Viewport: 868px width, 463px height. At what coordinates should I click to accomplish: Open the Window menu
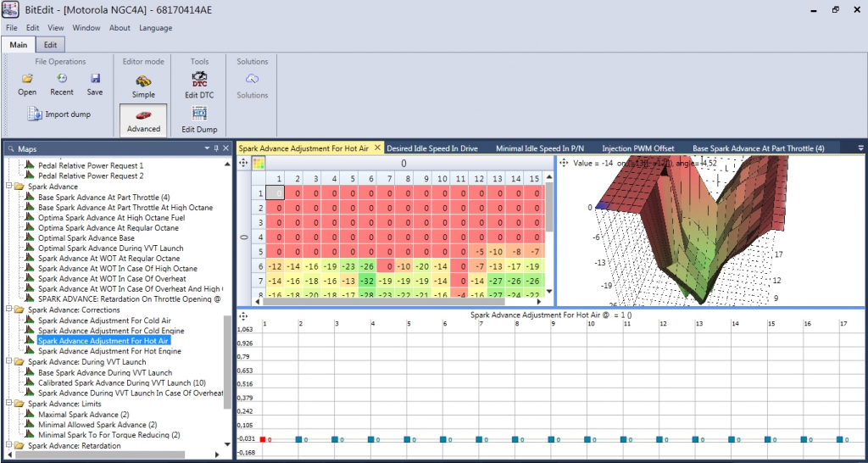click(86, 28)
